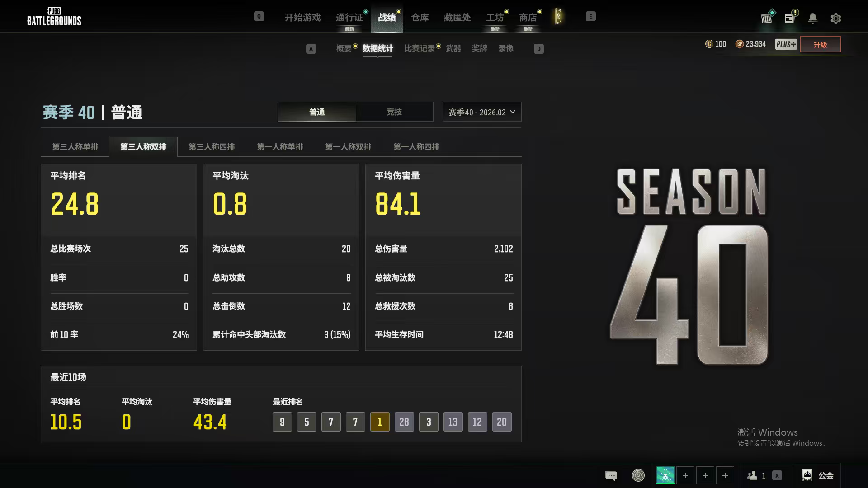This screenshot has width=868, height=488.
Task: Click the notifications bell icon
Action: (812, 18)
